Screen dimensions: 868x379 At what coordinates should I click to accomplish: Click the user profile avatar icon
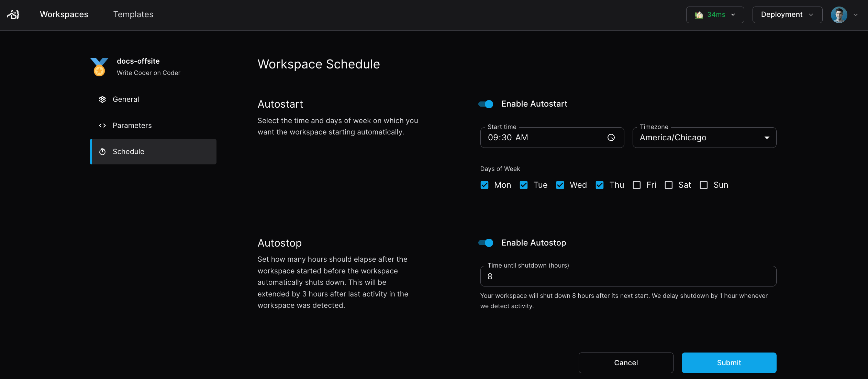click(840, 14)
